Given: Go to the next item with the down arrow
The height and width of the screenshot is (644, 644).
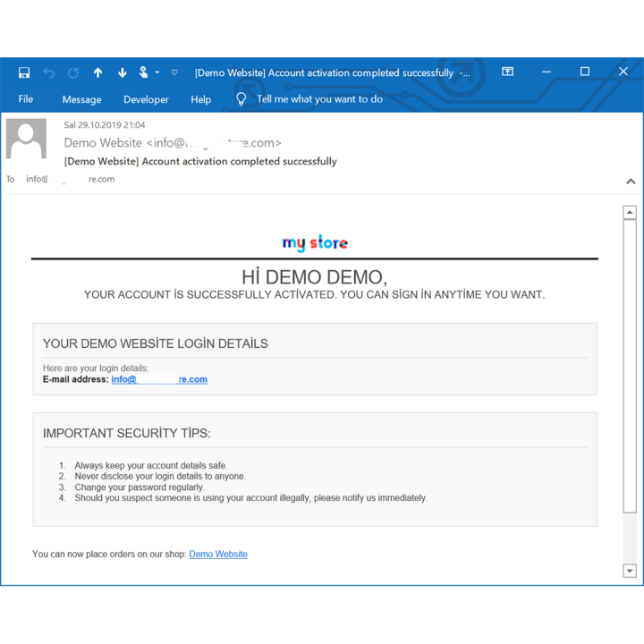Looking at the screenshot, I should tap(122, 72).
